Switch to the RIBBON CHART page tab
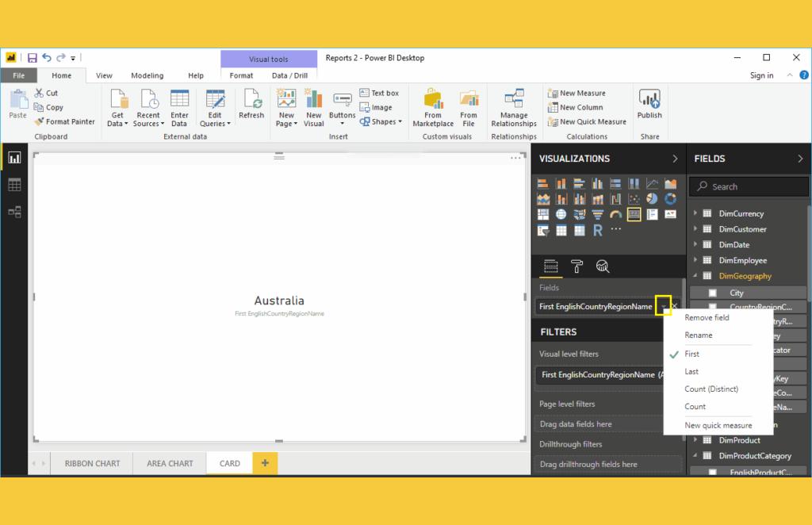This screenshot has width=812, height=525. point(92,463)
